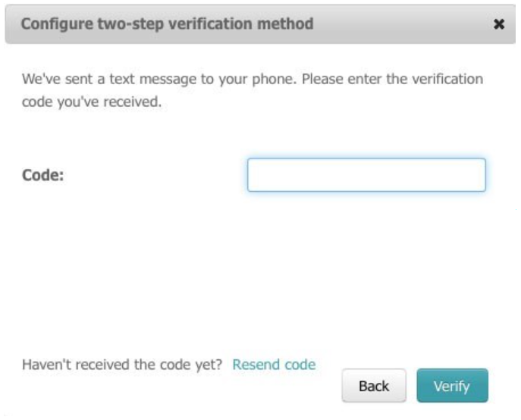
Task: Request a new code via Resend code
Action: click(274, 365)
